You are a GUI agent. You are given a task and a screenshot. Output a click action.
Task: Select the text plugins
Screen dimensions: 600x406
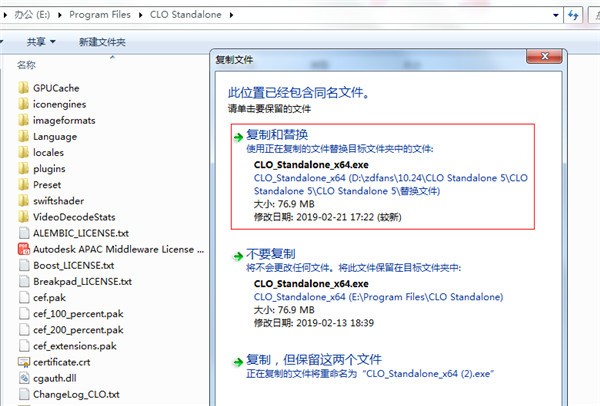[x=49, y=169]
